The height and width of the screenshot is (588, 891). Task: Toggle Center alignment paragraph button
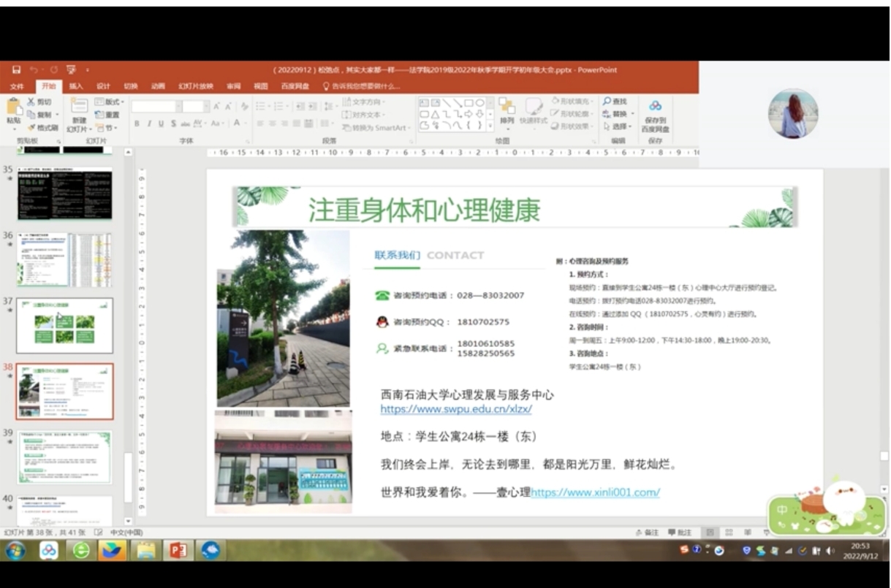point(272,123)
